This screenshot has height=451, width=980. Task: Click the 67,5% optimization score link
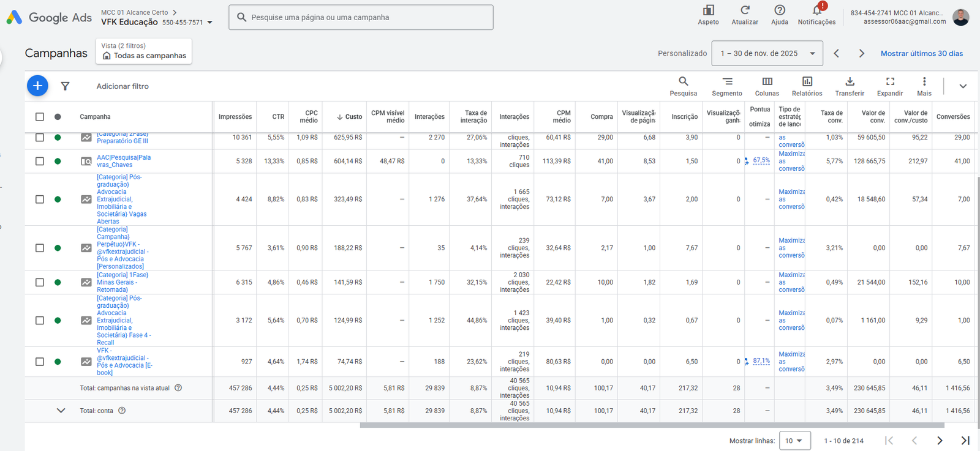tap(761, 160)
